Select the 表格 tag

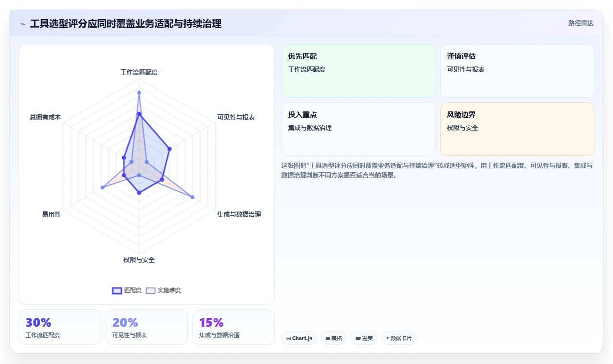tap(334, 338)
